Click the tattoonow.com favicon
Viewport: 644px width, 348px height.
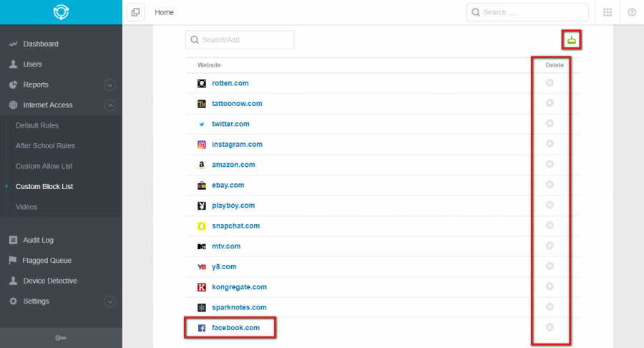tap(202, 104)
